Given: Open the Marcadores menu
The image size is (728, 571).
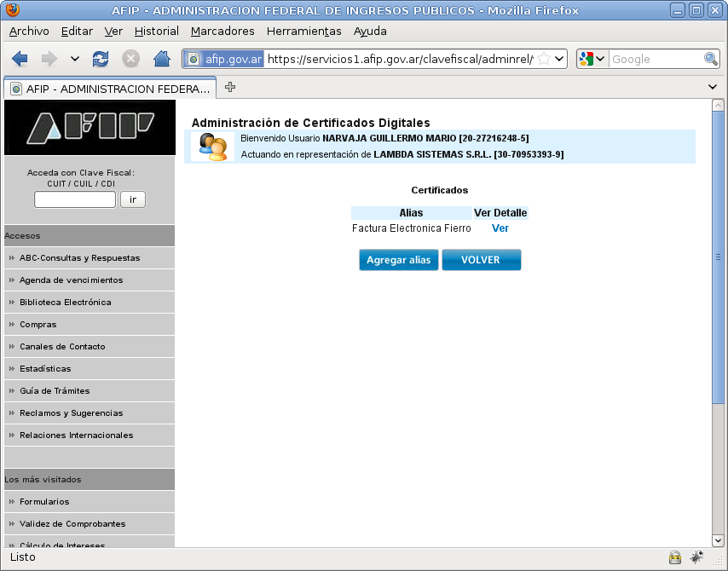Looking at the screenshot, I should click(x=222, y=31).
